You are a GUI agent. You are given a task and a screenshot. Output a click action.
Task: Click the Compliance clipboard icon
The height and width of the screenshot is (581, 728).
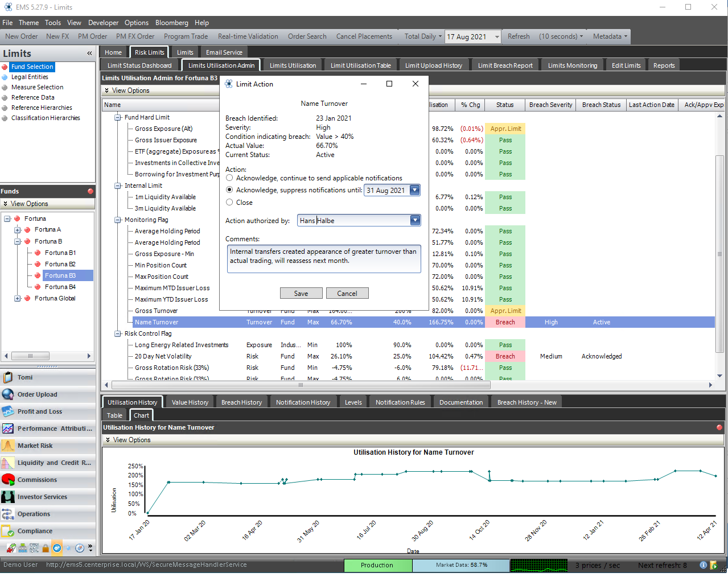[8, 531]
